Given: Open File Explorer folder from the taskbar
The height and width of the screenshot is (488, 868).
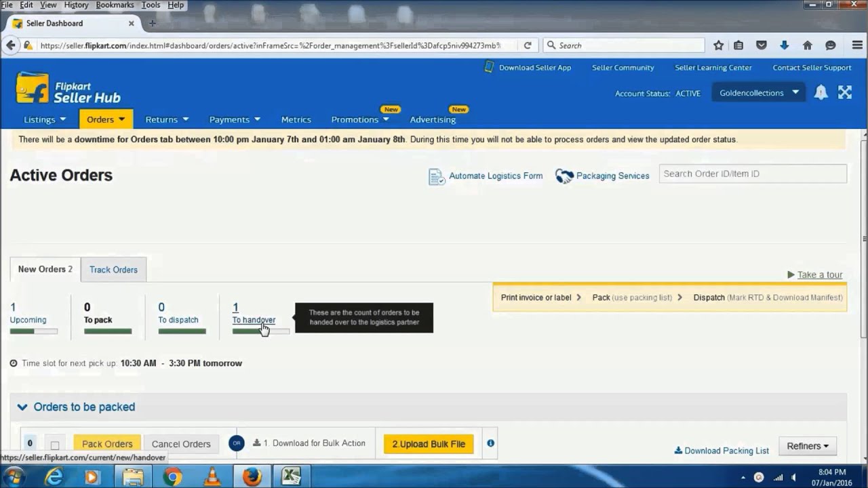Looking at the screenshot, I should click(133, 476).
